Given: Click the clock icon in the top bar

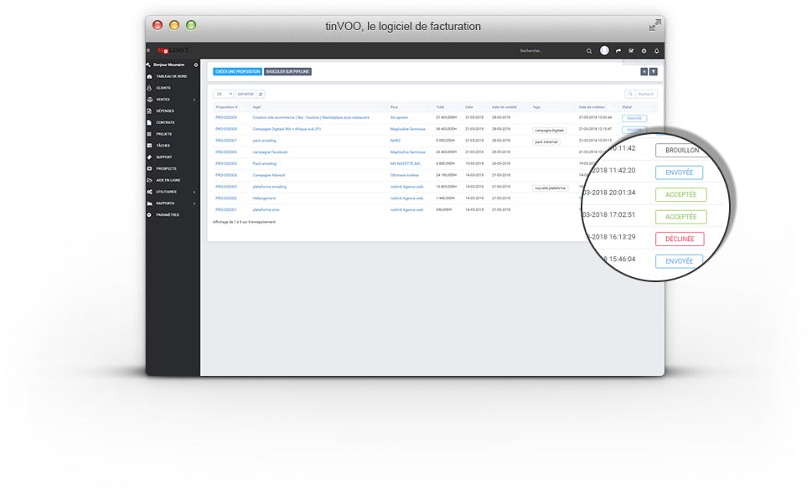Looking at the screenshot, I should pyautogui.click(x=644, y=51).
